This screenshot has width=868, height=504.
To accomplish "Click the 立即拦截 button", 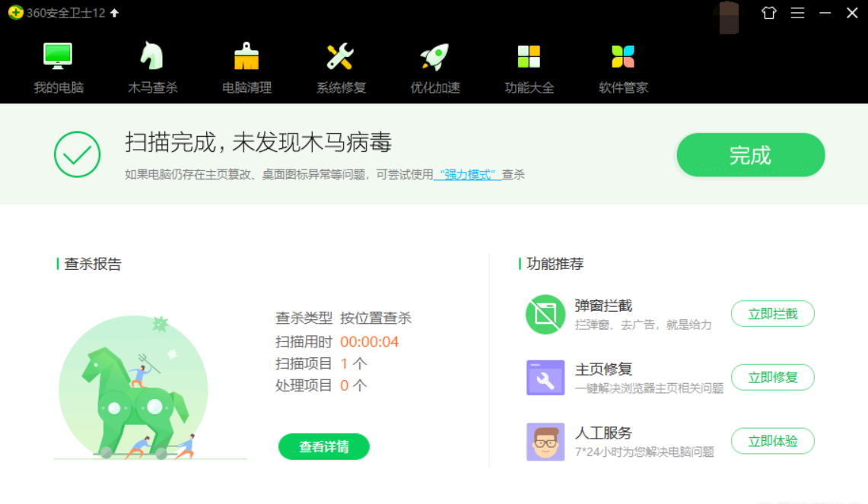I will (772, 314).
